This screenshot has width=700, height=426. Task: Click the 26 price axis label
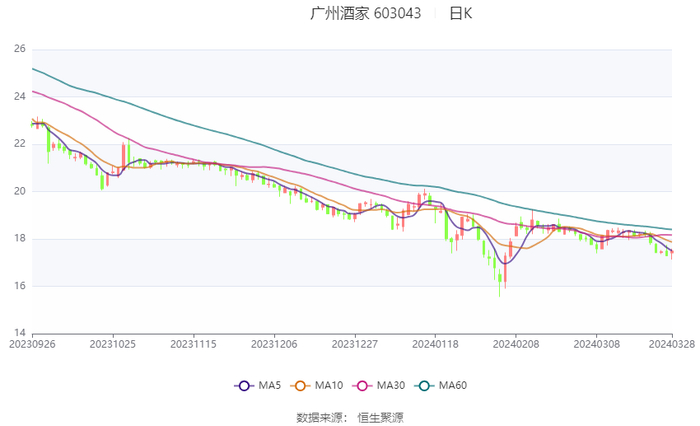click(x=19, y=49)
